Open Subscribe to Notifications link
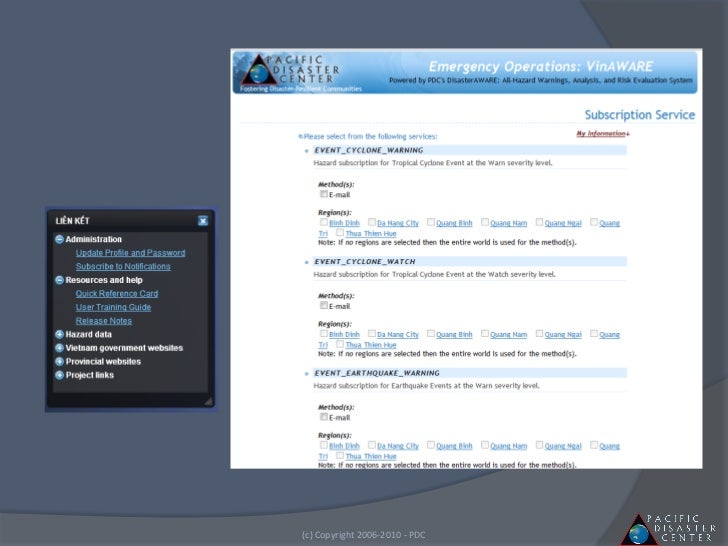Image resolution: width=728 pixels, height=546 pixels. click(123, 266)
